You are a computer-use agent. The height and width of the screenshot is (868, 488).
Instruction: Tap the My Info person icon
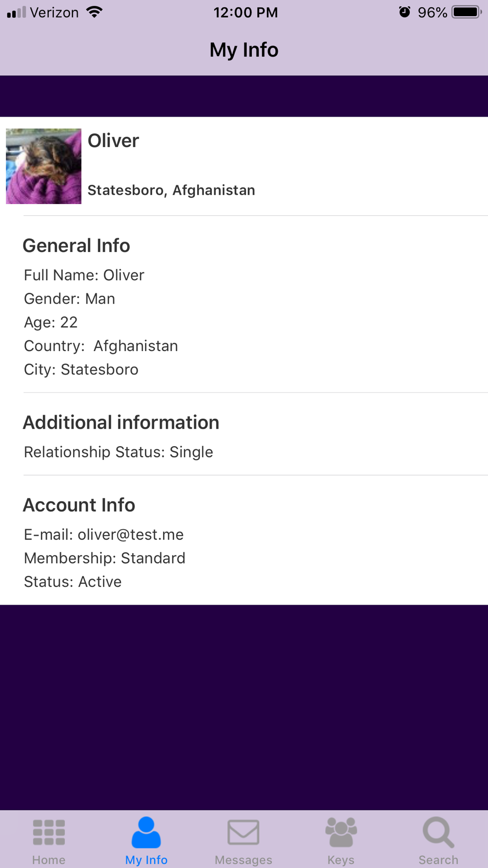click(x=146, y=832)
